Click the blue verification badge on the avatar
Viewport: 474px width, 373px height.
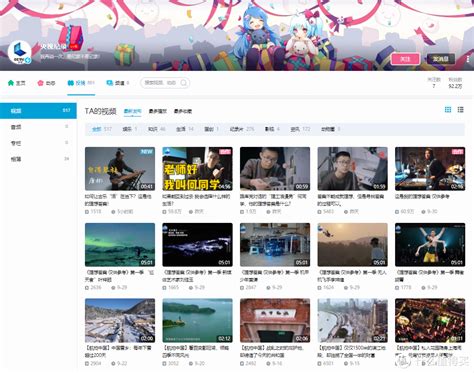pyautogui.click(x=28, y=60)
